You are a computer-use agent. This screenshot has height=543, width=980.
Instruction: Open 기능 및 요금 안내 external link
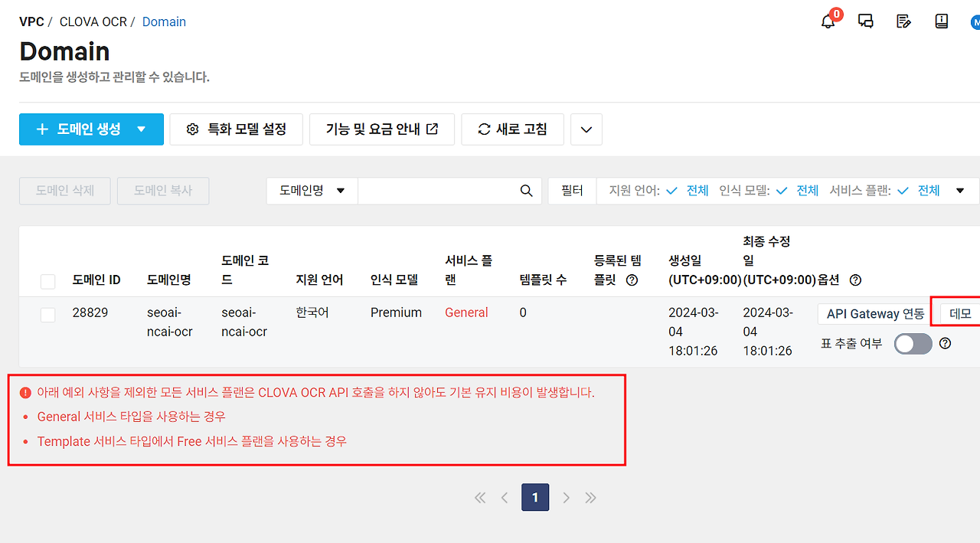tap(381, 129)
